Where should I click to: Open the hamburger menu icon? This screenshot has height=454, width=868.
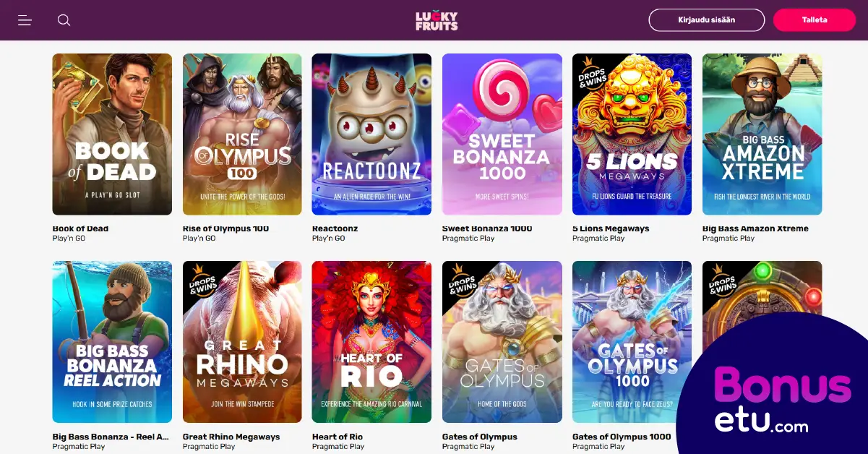tap(25, 20)
